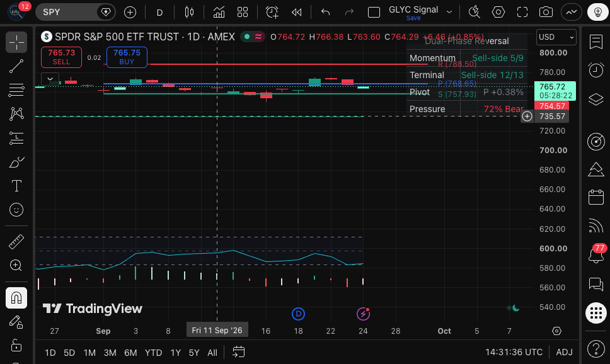Open the forecasting and measurement tools

16,138
